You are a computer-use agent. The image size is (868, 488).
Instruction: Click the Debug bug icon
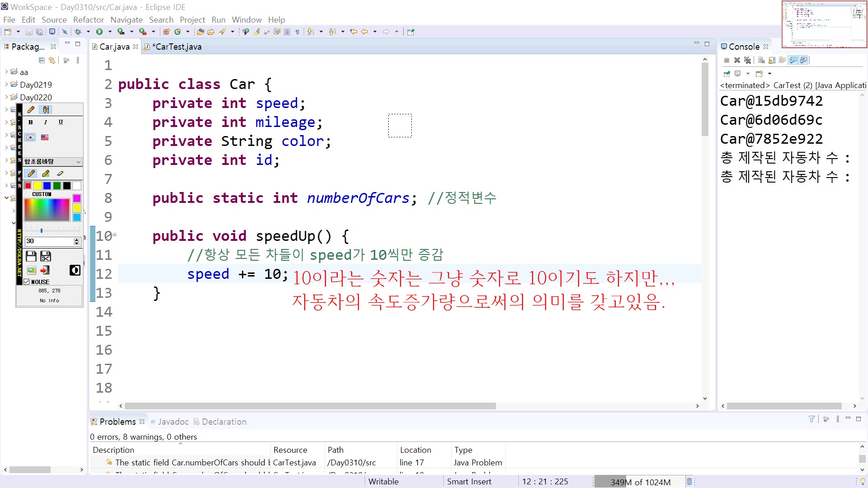point(78,32)
